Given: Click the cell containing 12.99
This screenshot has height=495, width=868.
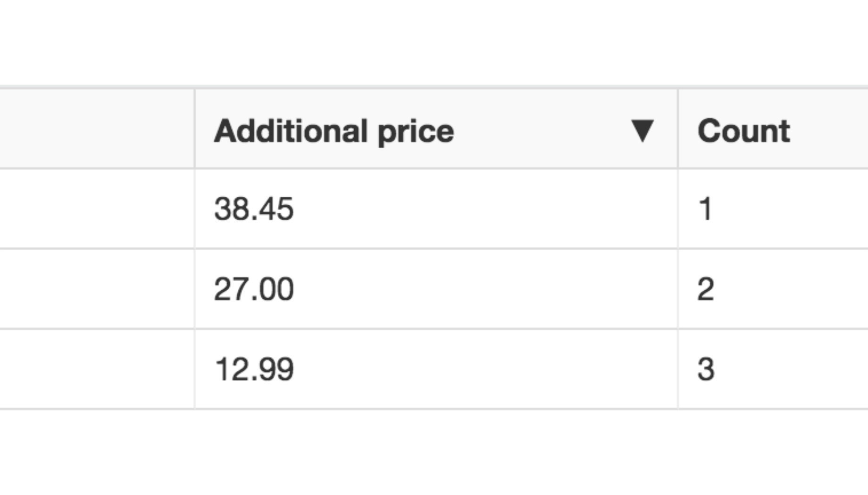Looking at the screenshot, I should [x=255, y=367].
